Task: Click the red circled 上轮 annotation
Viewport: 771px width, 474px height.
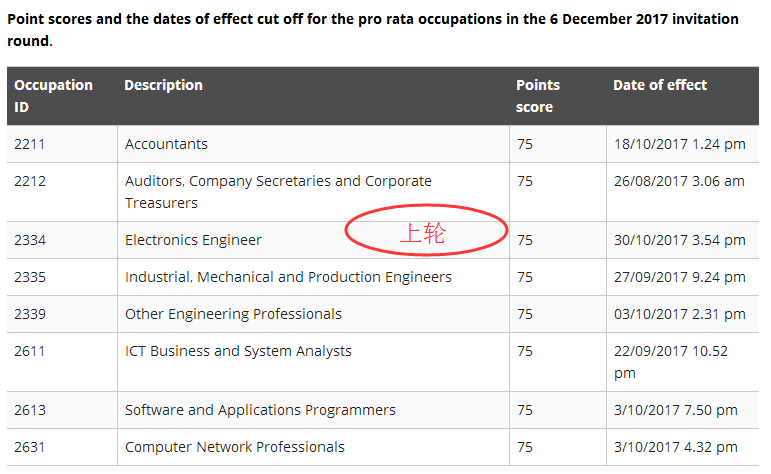Action: click(x=426, y=233)
